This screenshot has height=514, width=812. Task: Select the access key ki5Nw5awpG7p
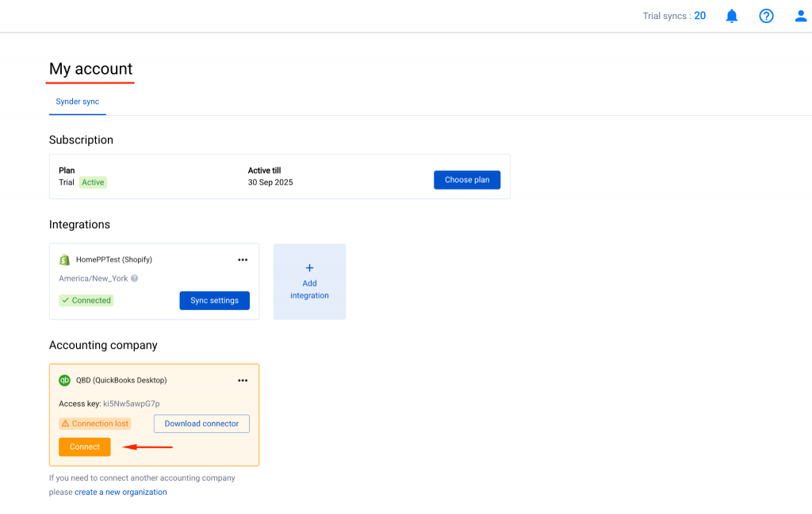point(131,404)
